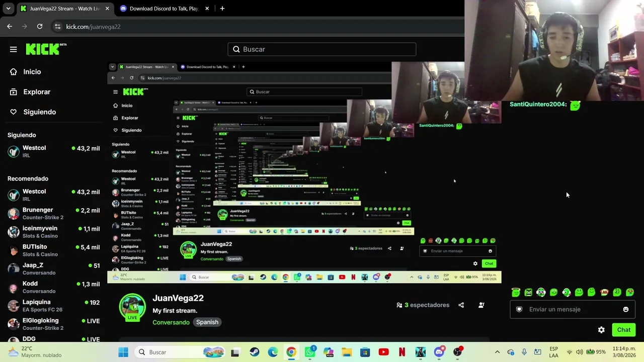Screen dimensions: 644x362
Task: Insert the red-haired emote
Action: click(604, 292)
